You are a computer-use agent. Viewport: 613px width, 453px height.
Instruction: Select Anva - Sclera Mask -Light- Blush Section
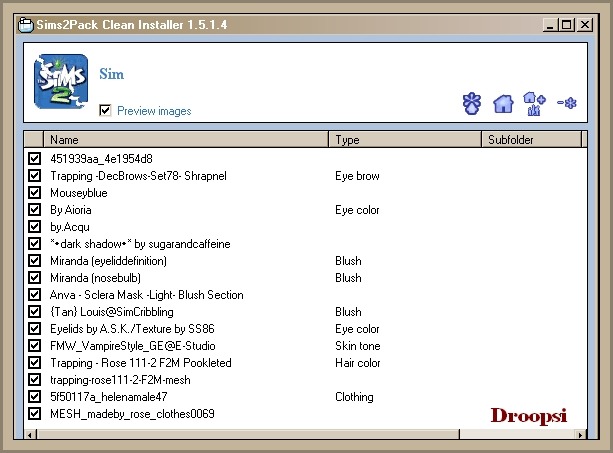point(147,295)
